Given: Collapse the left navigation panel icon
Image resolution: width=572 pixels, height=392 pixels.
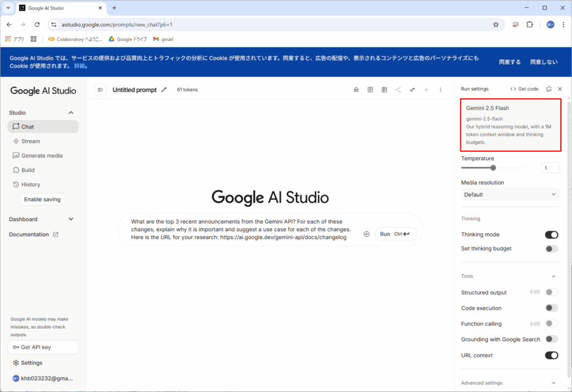Looking at the screenshot, I should point(101,90).
